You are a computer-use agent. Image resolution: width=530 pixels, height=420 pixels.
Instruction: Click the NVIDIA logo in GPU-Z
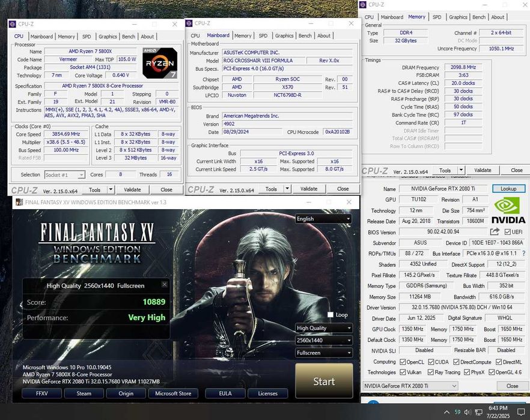point(508,211)
